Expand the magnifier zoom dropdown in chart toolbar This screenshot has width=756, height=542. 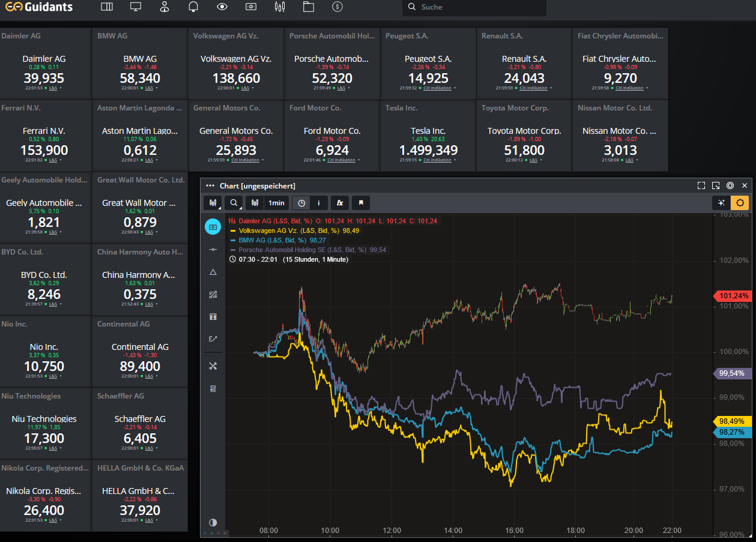pyautogui.click(x=234, y=203)
